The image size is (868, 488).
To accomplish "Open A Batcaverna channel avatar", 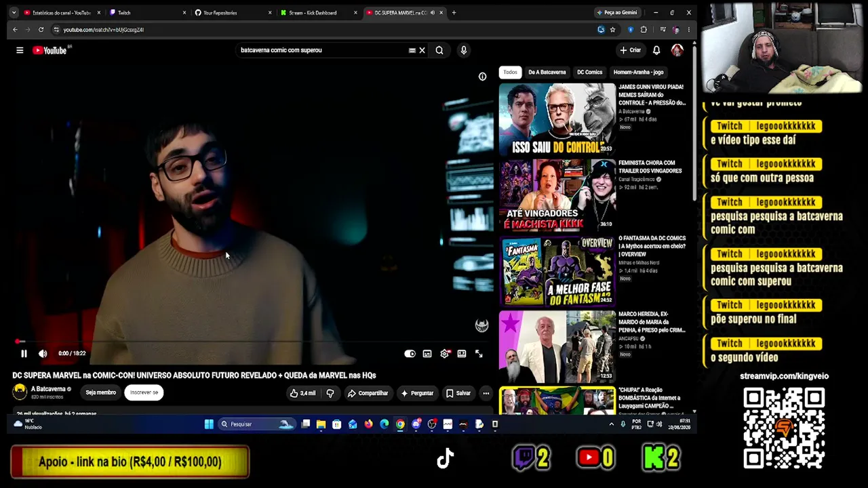I will tap(20, 392).
